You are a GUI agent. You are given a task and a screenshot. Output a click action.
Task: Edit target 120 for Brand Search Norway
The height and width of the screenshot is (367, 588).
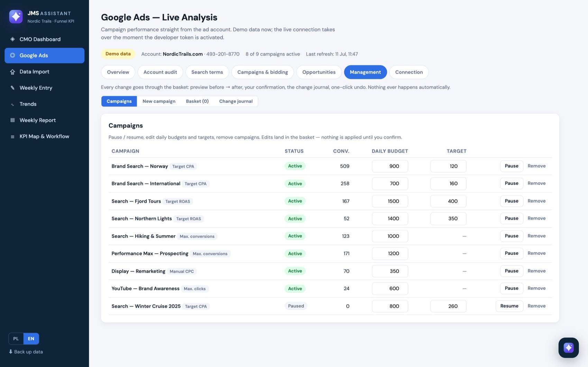pyautogui.click(x=448, y=166)
